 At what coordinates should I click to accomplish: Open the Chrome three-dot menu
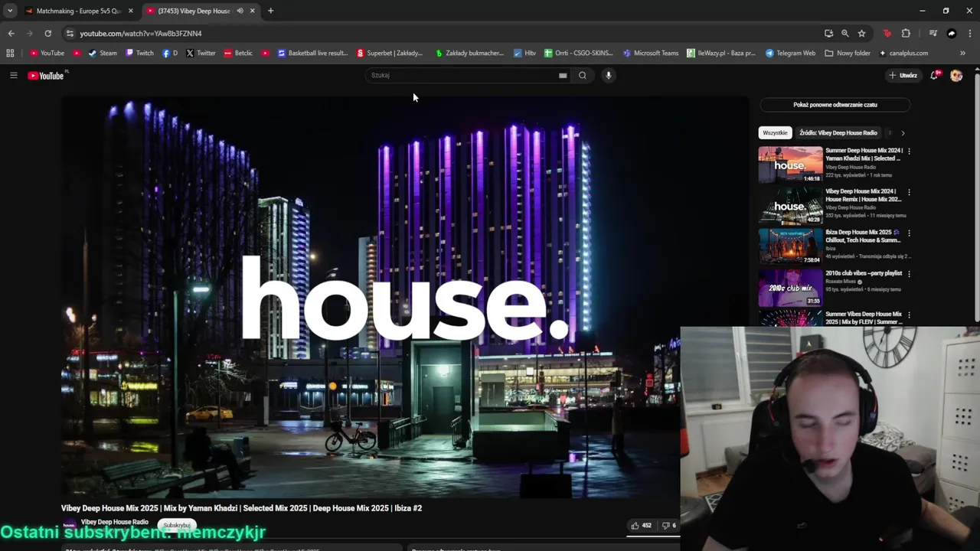point(970,34)
